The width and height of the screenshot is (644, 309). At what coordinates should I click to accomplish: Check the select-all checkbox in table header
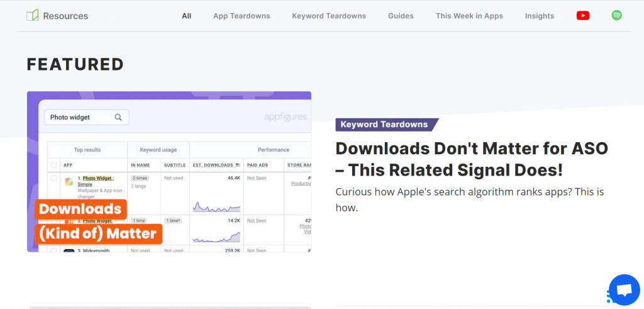(x=53, y=166)
